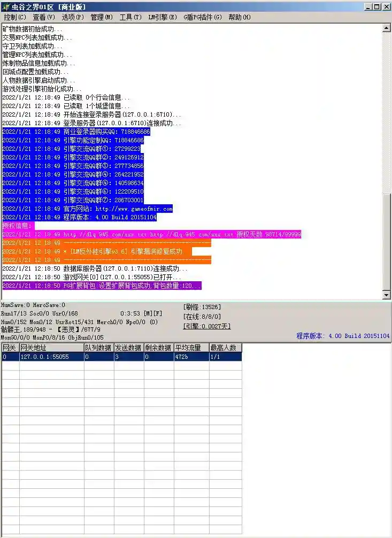Click log scrollbar up arrow
Image resolution: width=392 pixels, height=538 pixels.
386,28
